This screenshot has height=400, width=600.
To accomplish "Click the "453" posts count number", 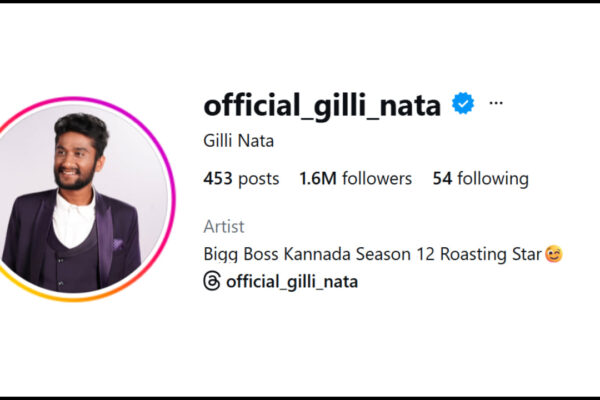I will 217,179.
